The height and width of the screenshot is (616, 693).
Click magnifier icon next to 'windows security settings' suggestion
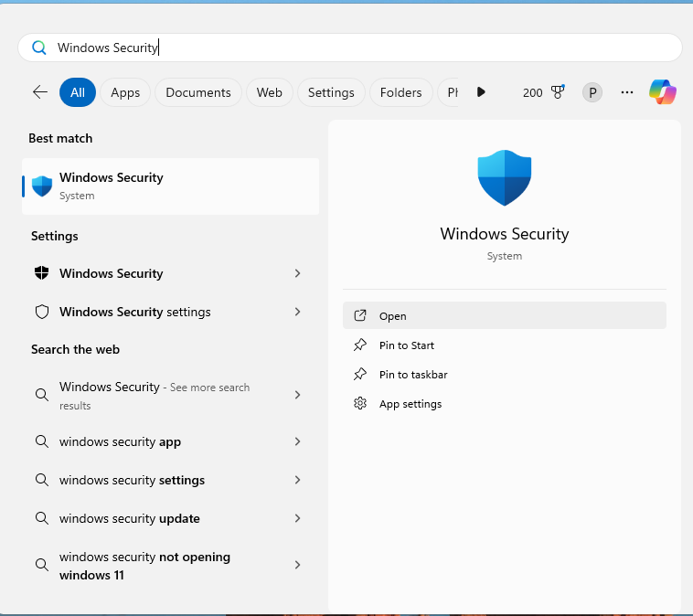[42, 480]
